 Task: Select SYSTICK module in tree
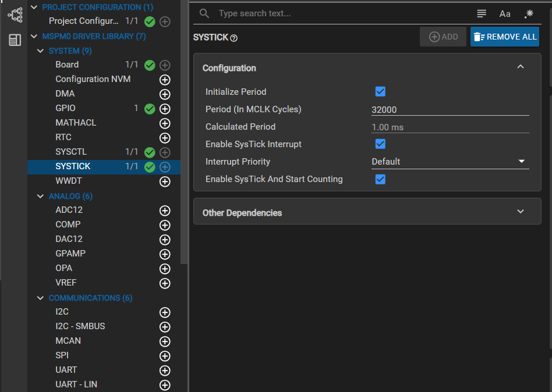click(x=73, y=166)
